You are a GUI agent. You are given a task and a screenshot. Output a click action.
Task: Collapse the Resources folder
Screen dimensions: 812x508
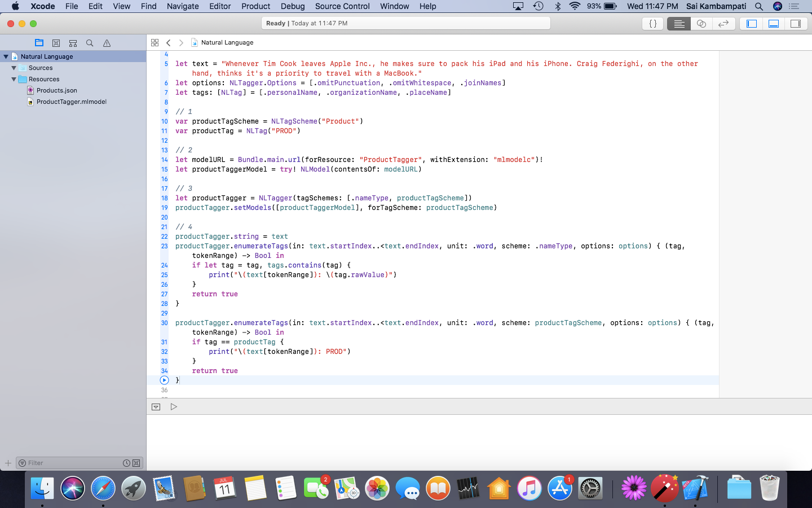pos(14,79)
